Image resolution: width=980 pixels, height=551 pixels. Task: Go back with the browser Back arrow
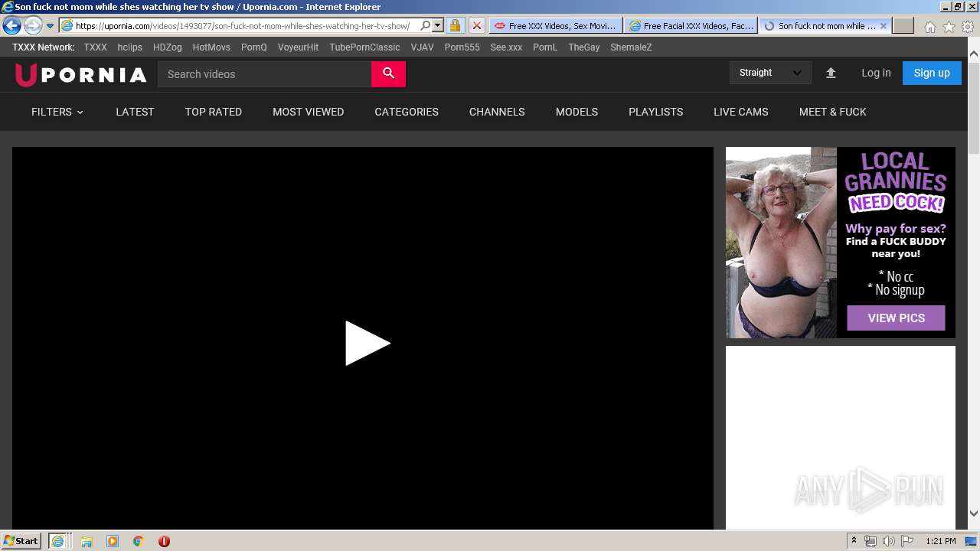tap(11, 25)
